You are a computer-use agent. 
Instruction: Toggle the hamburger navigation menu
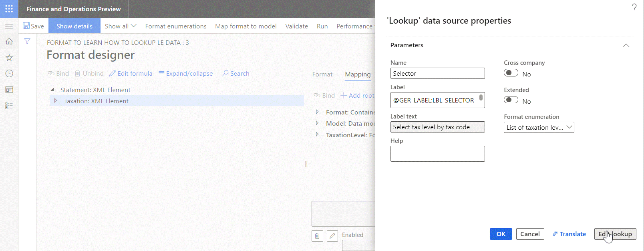[9, 26]
